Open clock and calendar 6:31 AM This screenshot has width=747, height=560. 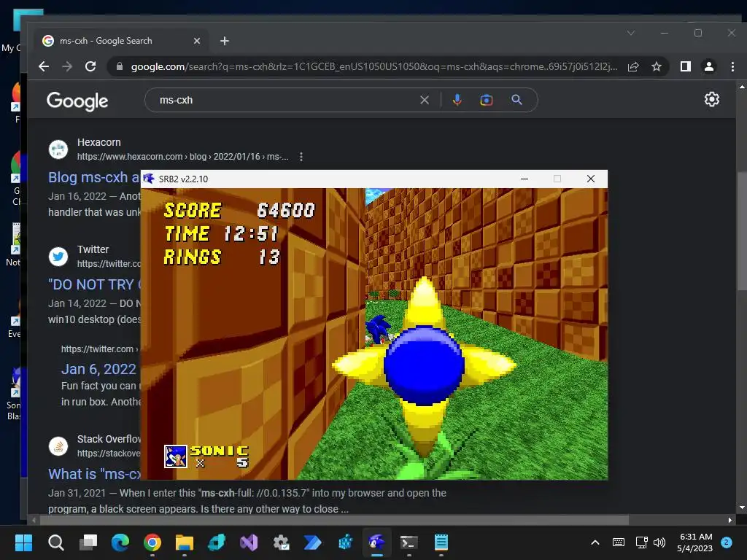pos(695,542)
